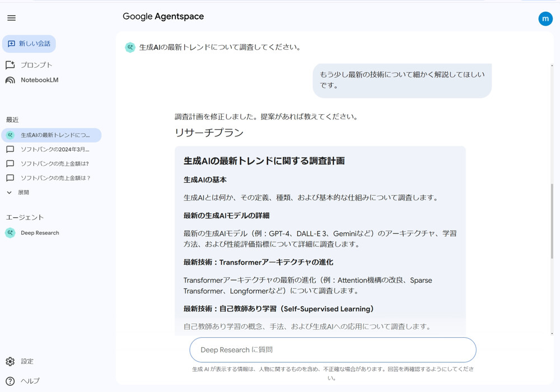
Task: Collapse the recent chats list via the chevron
Action: 9,192
